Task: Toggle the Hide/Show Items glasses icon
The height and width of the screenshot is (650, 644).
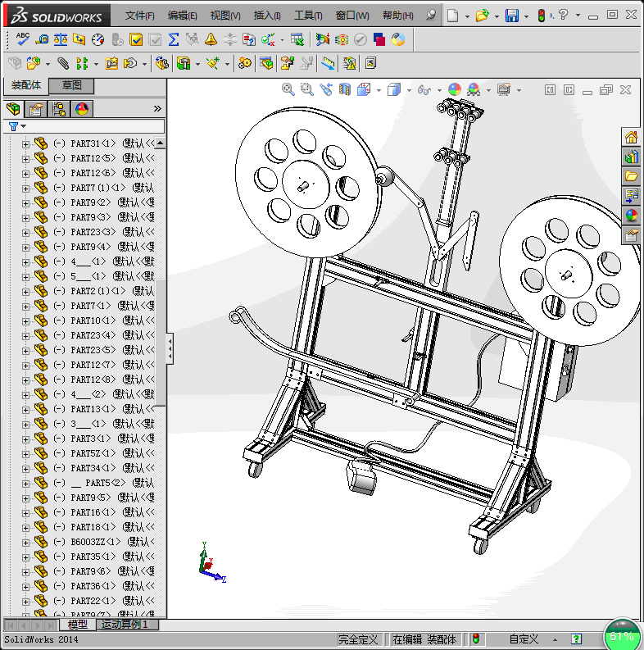Action: pos(424,89)
